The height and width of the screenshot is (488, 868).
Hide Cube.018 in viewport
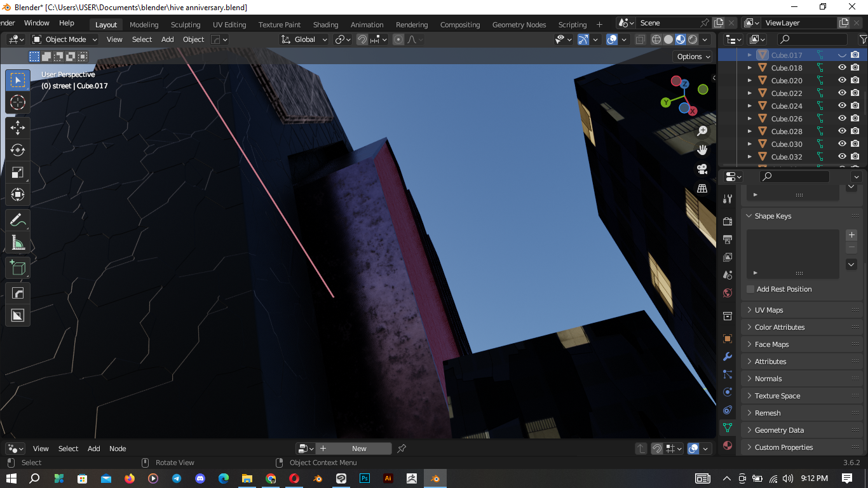click(x=842, y=68)
